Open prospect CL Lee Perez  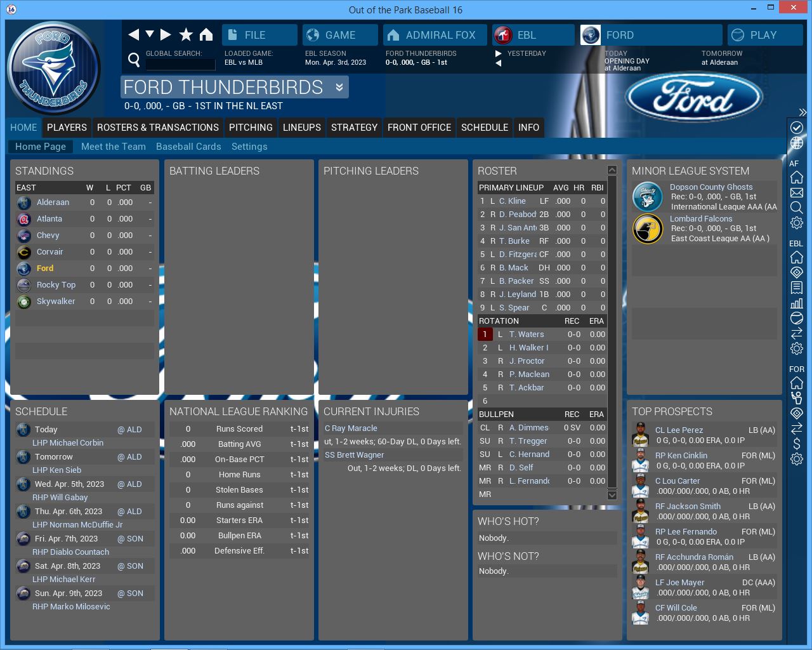pyautogui.click(x=679, y=430)
